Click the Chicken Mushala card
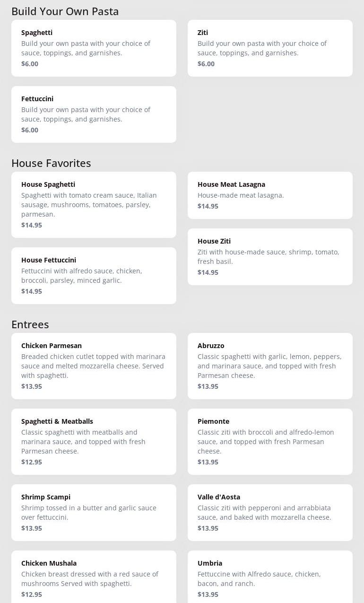The height and width of the screenshot is (603, 364). pos(94,577)
